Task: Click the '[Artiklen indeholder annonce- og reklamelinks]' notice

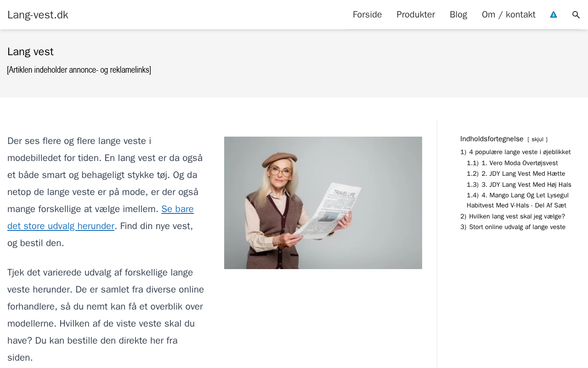Action: 79,70
